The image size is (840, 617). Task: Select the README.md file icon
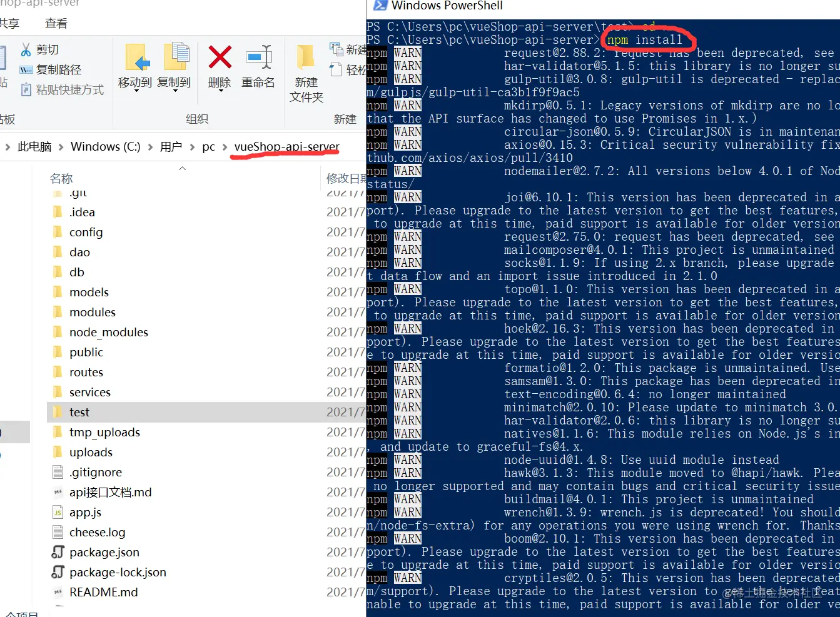pyautogui.click(x=58, y=592)
